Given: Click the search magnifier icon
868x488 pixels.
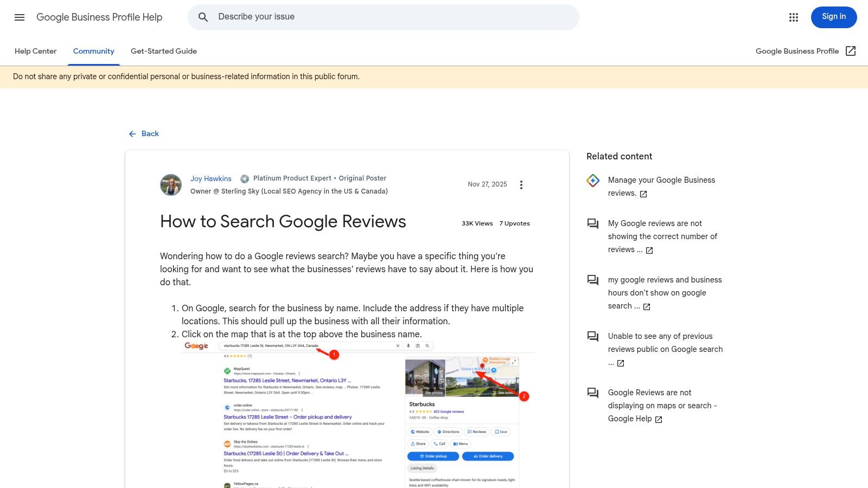Looking at the screenshot, I should (x=203, y=17).
